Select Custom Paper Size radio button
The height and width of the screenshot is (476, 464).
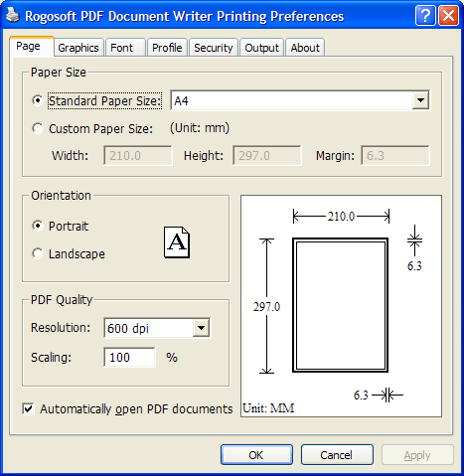pyautogui.click(x=38, y=128)
